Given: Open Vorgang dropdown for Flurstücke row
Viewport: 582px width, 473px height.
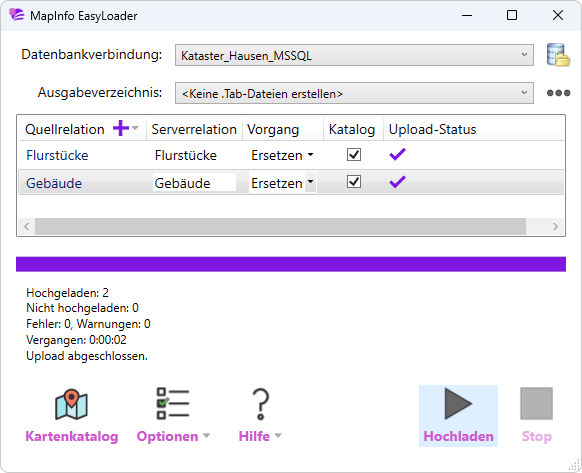Looking at the screenshot, I should coord(310,155).
